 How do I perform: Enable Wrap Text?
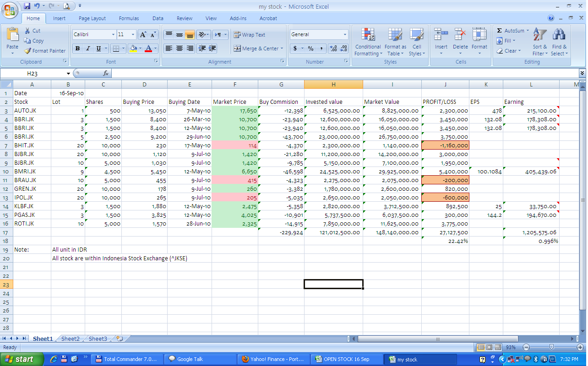[x=250, y=35]
